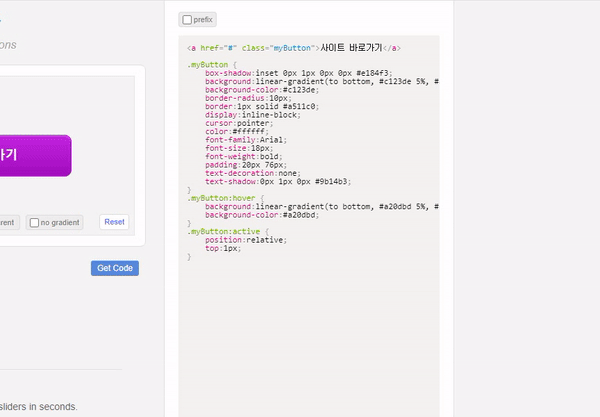Screen dimensions: 600x417
Task: Click the font-weight:bold line
Action: [x=243, y=156]
